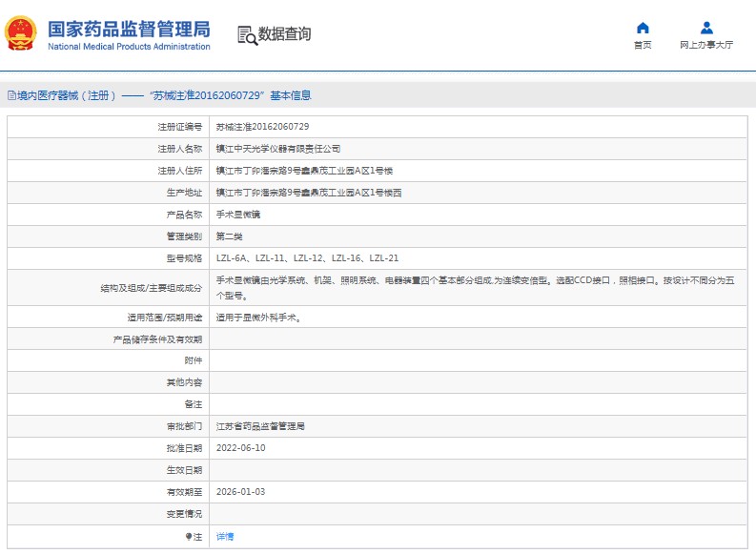Open the 详情 link
Screen dimensions: 756x554
click(225, 537)
